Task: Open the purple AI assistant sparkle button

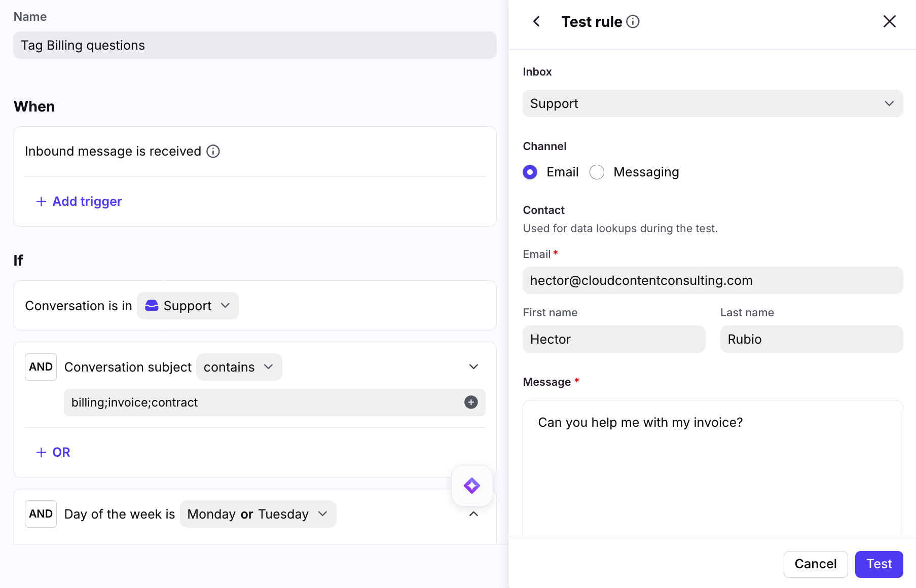Action: pos(472,486)
